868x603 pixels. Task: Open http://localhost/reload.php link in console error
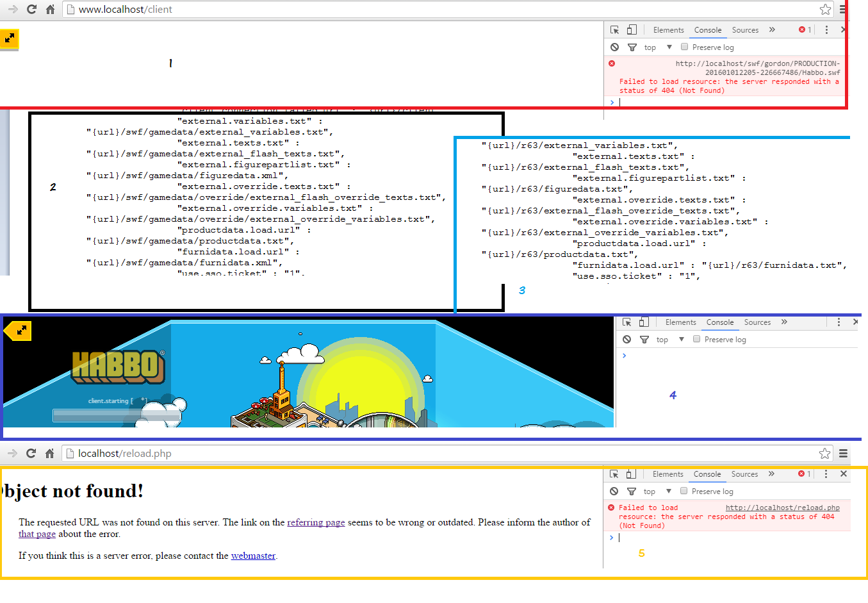click(783, 508)
